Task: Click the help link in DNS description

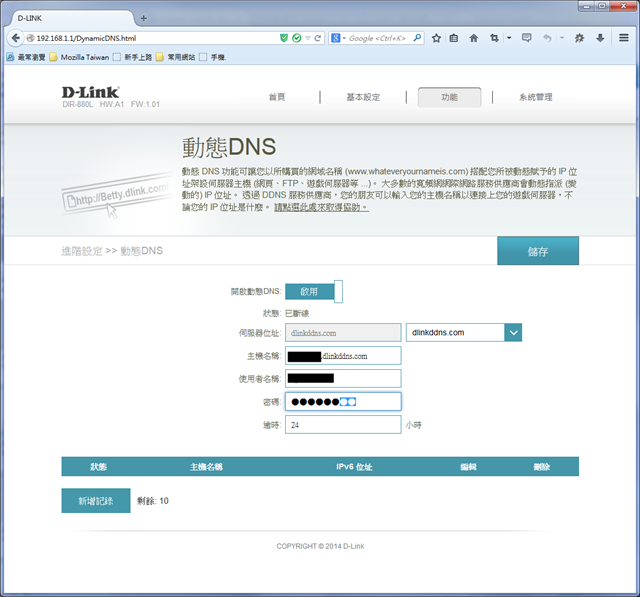Action: tap(321, 207)
